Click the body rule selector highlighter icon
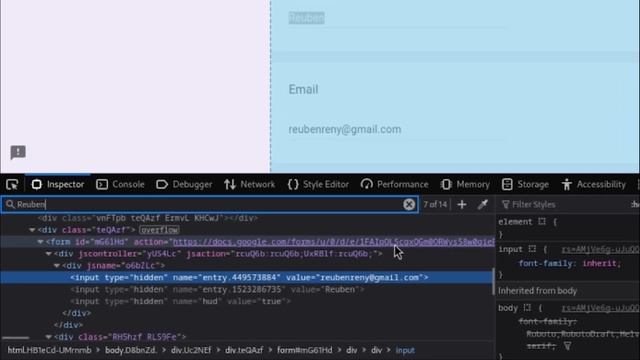This screenshot has height=360, width=640. 527,307
